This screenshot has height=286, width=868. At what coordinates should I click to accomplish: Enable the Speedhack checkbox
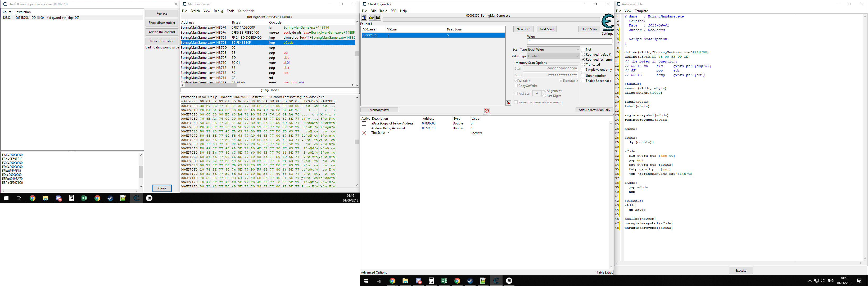coord(583,81)
